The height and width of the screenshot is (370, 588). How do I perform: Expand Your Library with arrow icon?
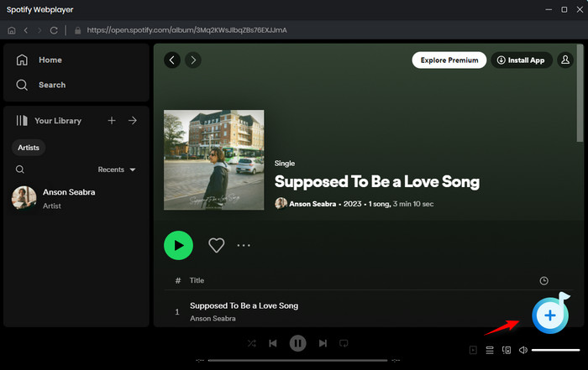tap(133, 121)
